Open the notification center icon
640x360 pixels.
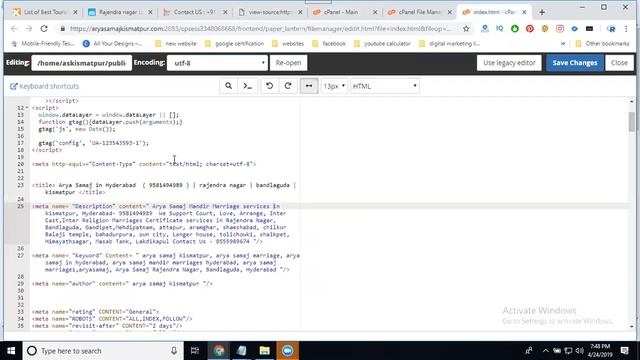point(624,351)
